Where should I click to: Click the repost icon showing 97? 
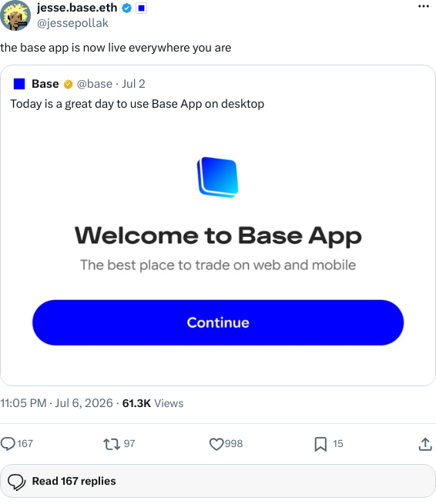[119, 443]
